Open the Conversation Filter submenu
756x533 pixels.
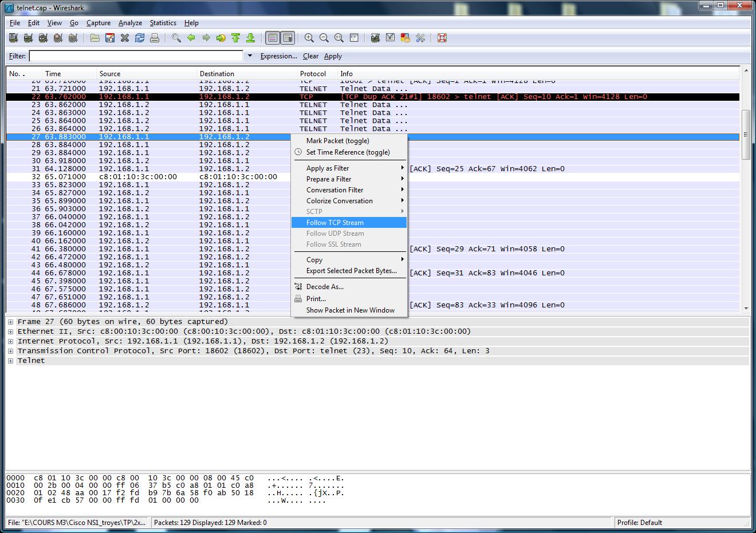click(349, 190)
